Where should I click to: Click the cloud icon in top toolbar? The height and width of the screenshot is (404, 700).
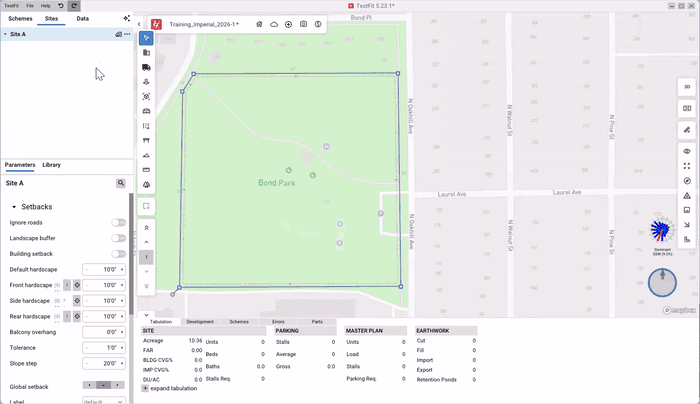274,24
